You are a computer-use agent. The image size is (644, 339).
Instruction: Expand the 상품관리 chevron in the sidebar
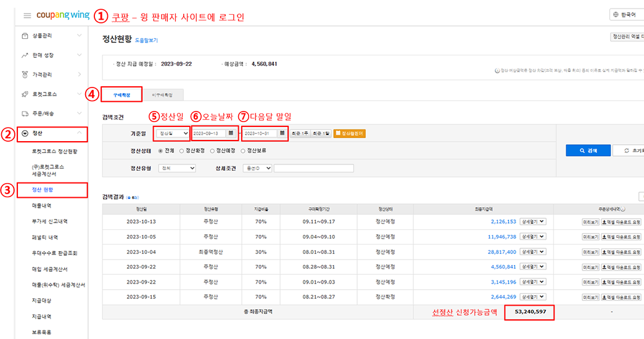(80, 35)
